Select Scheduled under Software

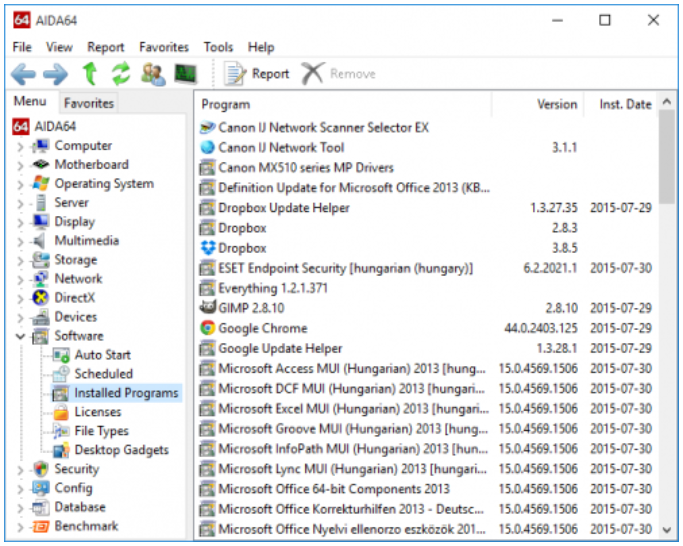103,374
